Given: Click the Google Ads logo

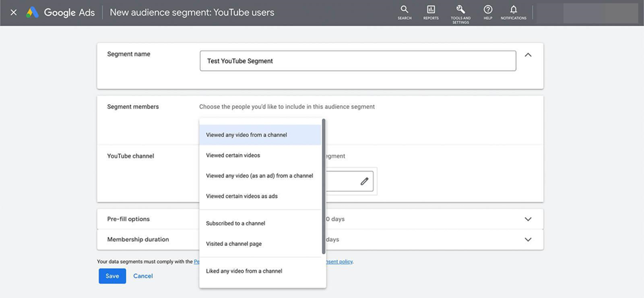Looking at the screenshot, I should point(60,13).
